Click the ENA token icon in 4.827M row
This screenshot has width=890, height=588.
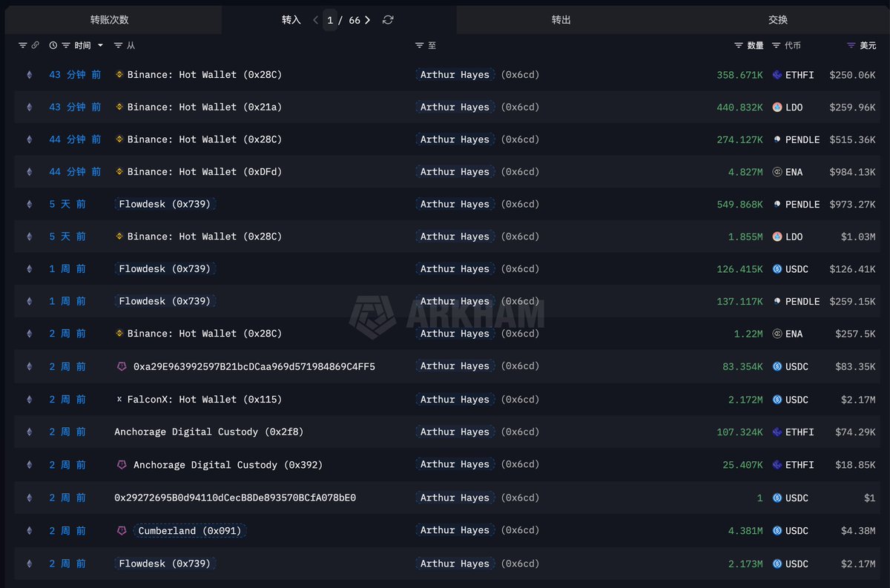[x=777, y=172]
